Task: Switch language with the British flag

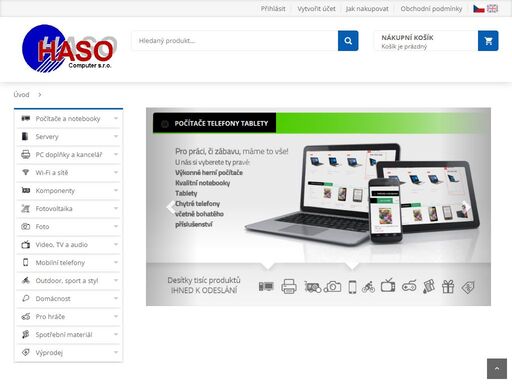Action: pyautogui.click(x=492, y=9)
